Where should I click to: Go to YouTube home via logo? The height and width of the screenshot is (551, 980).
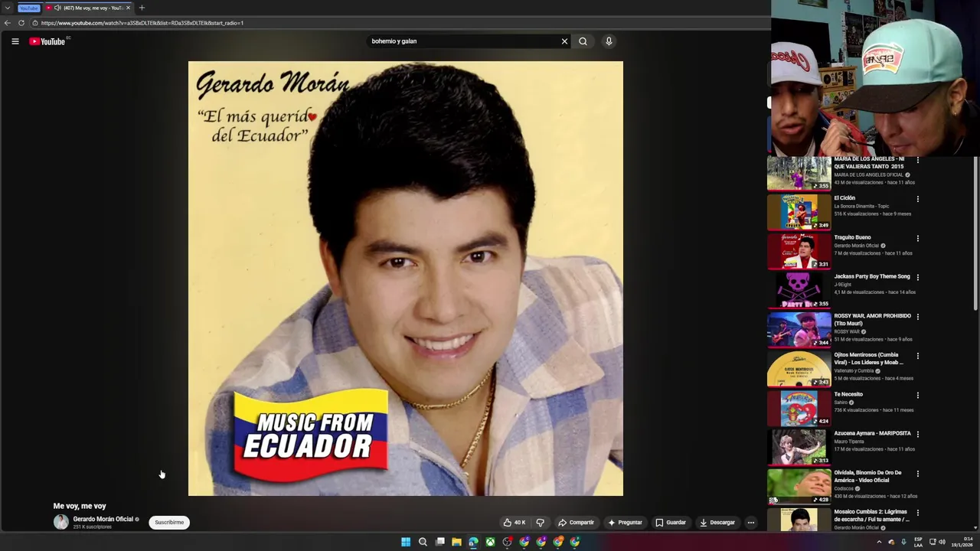click(x=47, y=41)
